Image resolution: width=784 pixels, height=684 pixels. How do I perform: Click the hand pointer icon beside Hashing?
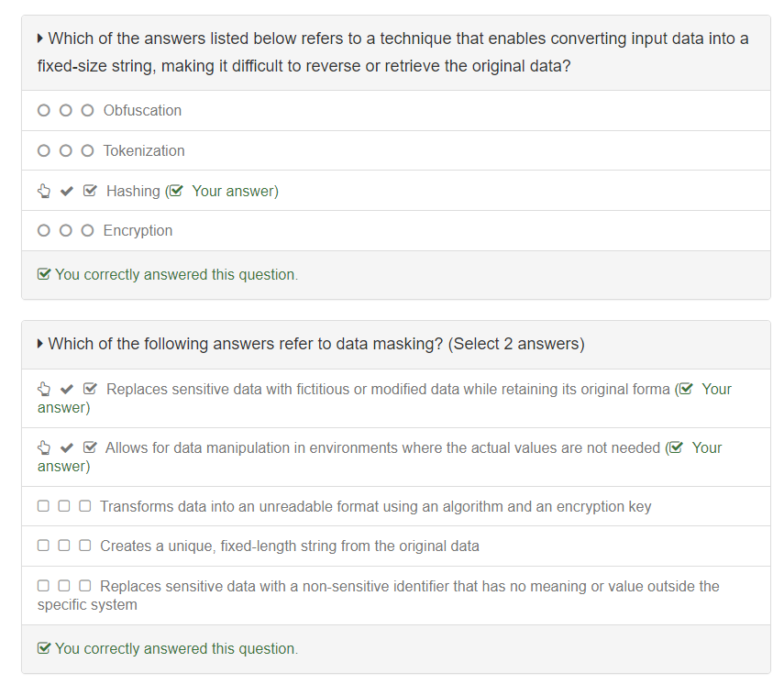click(x=44, y=191)
